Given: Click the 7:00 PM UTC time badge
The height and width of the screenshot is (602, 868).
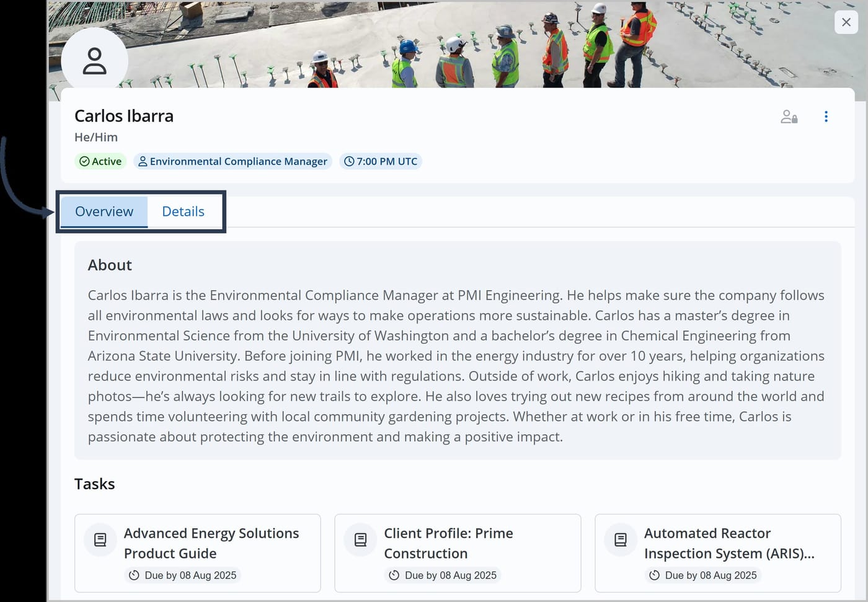Looking at the screenshot, I should click(x=381, y=161).
